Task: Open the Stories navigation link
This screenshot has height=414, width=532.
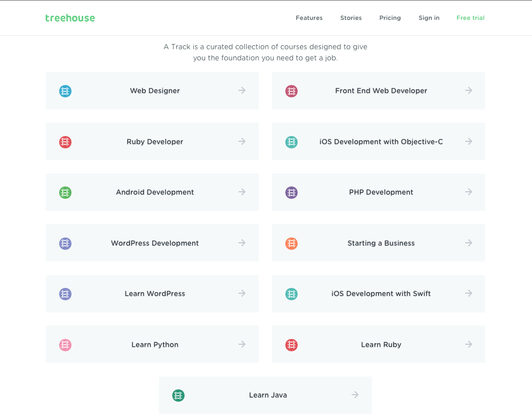Action: tap(351, 18)
